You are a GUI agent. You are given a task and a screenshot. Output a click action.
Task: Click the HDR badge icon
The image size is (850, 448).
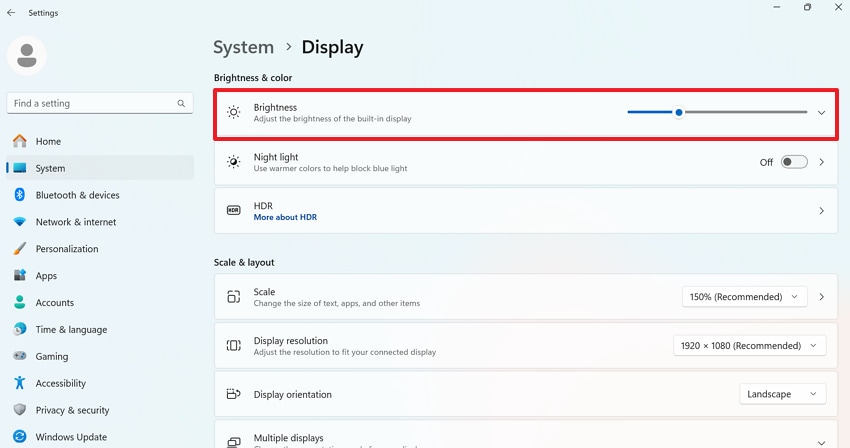click(x=234, y=210)
